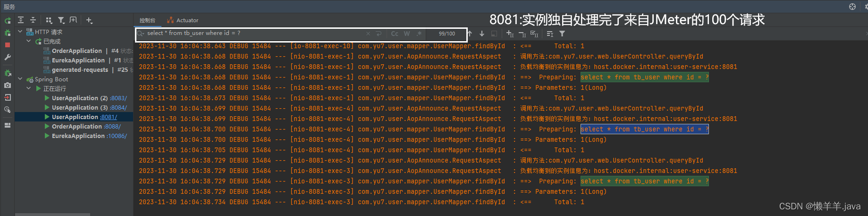
Task: Toggle Match Case (Cc) search option
Action: (x=395, y=34)
